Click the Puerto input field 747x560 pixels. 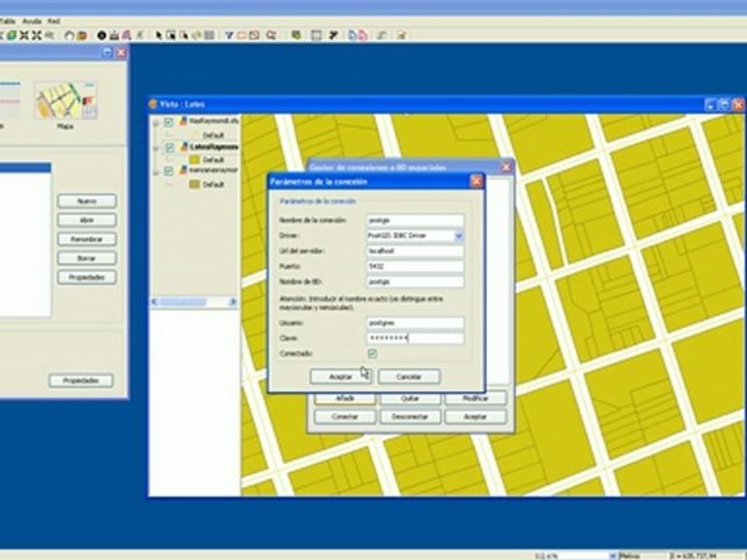(x=416, y=266)
